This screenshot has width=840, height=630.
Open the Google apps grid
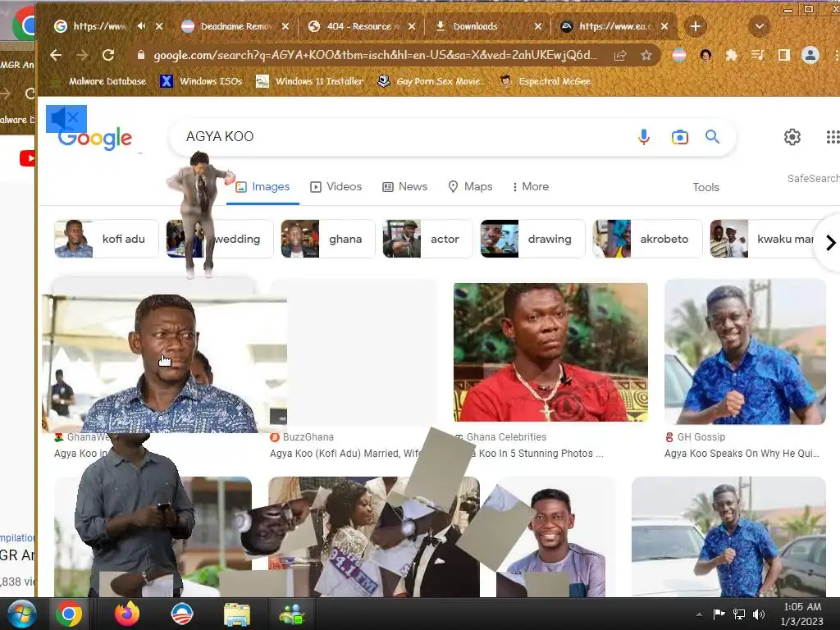[833, 137]
